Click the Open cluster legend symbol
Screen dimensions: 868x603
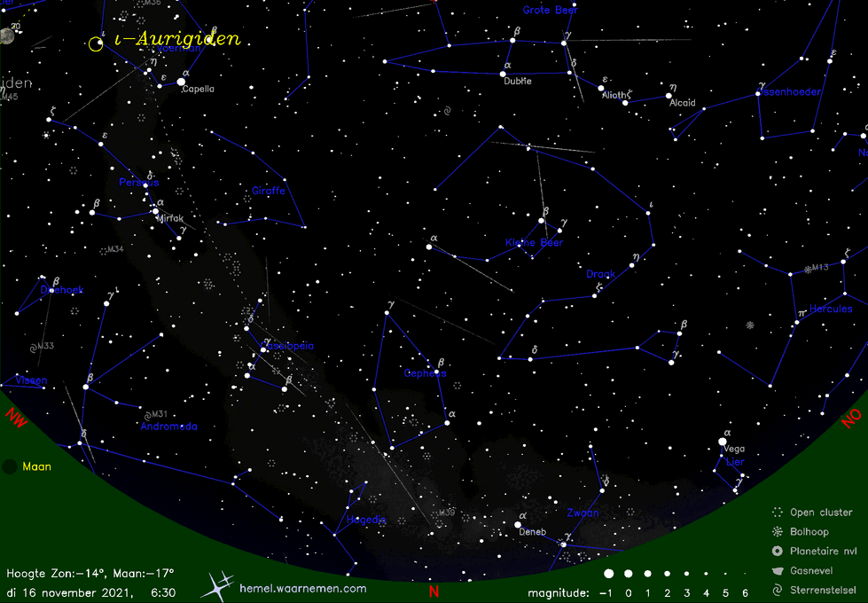(x=777, y=513)
